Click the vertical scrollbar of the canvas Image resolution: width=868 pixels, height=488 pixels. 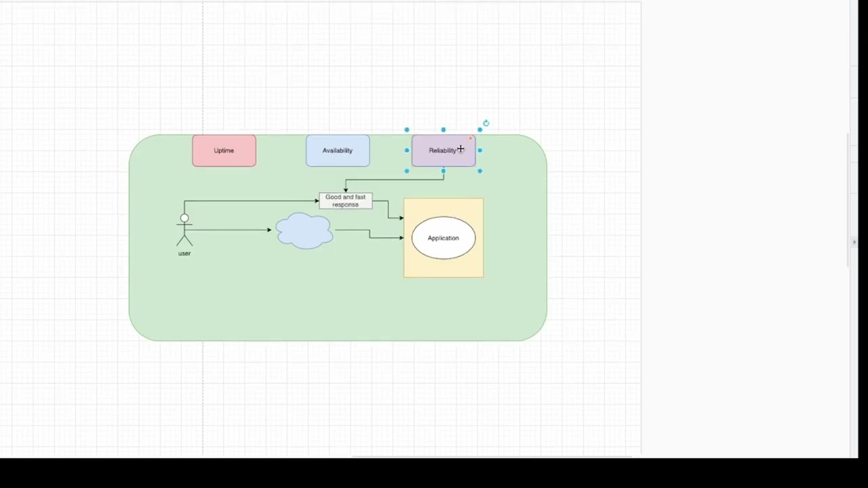click(848, 200)
